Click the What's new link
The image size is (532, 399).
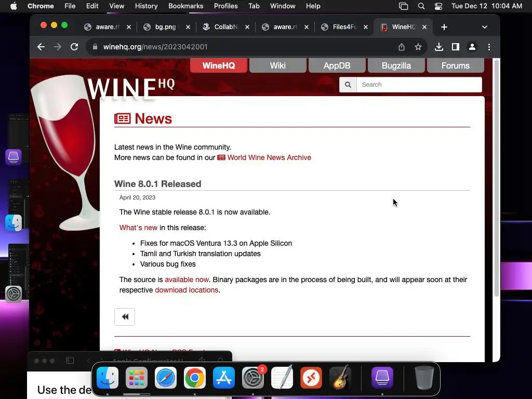click(x=138, y=228)
